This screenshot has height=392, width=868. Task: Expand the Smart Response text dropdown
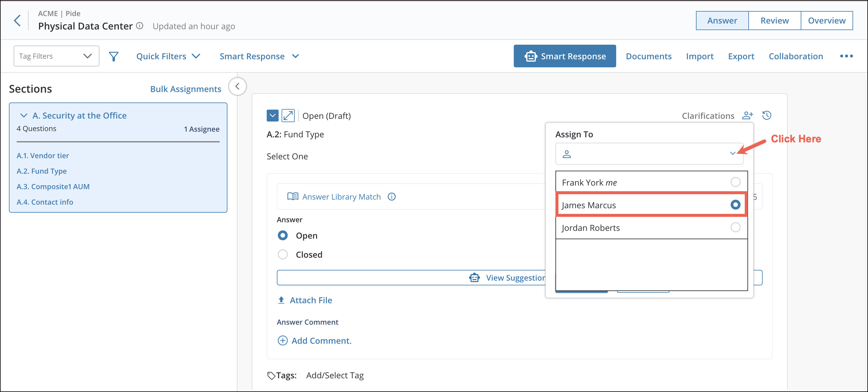259,56
